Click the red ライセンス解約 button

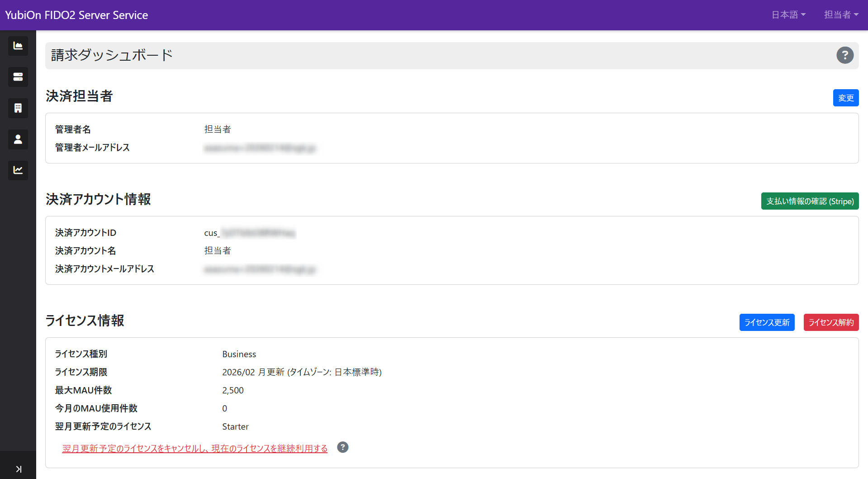pos(830,322)
